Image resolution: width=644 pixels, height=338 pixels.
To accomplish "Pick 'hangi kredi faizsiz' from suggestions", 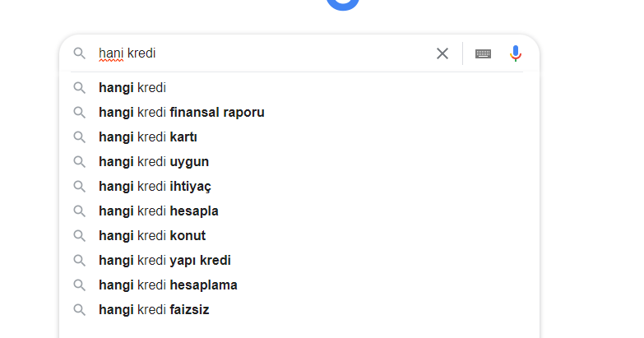I will pos(299,310).
